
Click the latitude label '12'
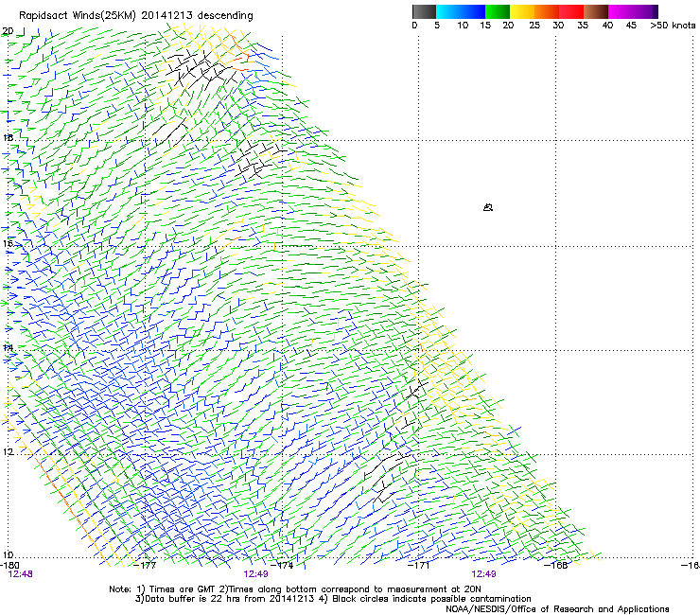(x=8, y=452)
